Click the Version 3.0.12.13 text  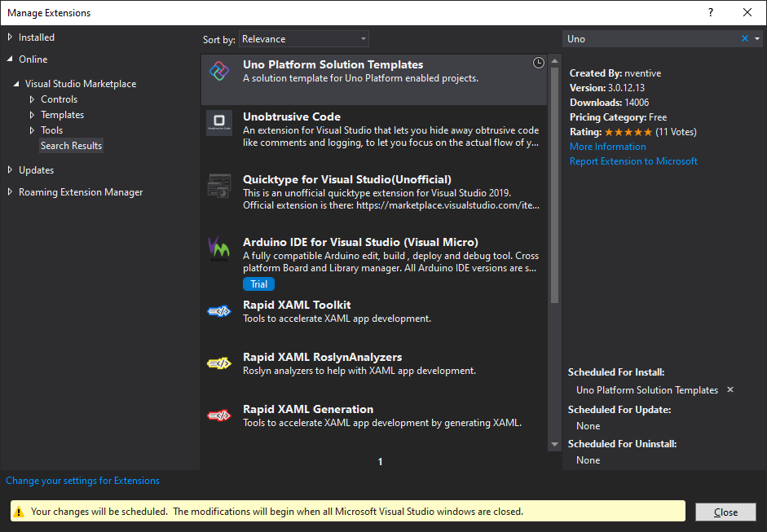pyautogui.click(x=607, y=88)
